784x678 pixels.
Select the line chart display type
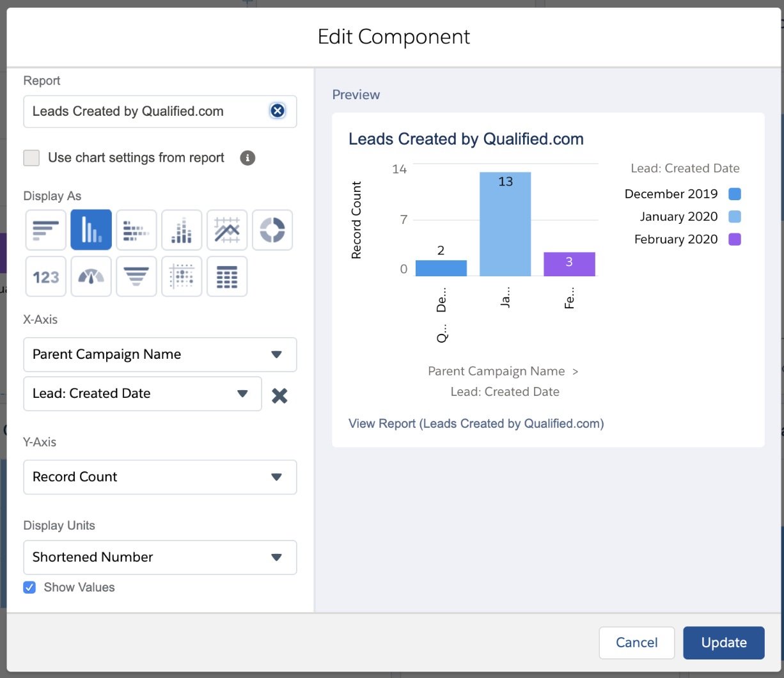click(x=227, y=230)
